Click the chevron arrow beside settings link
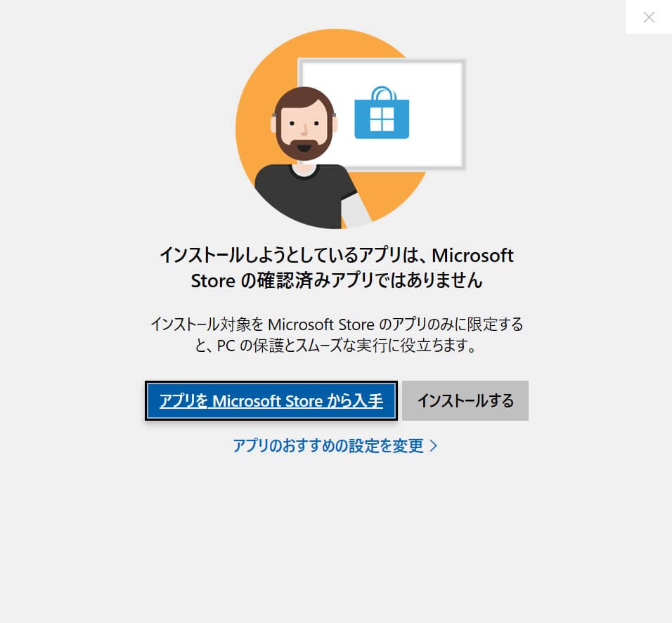672x623 pixels. point(433,446)
